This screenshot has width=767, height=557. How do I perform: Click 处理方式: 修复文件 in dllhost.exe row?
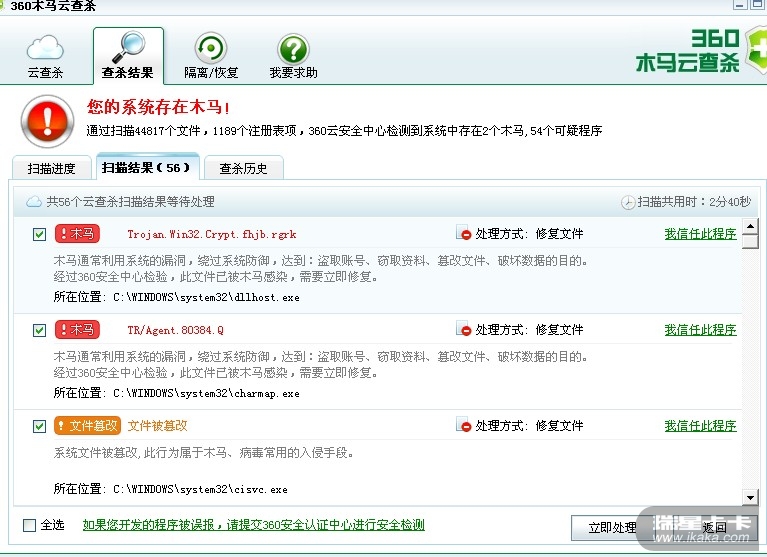point(529,234)
